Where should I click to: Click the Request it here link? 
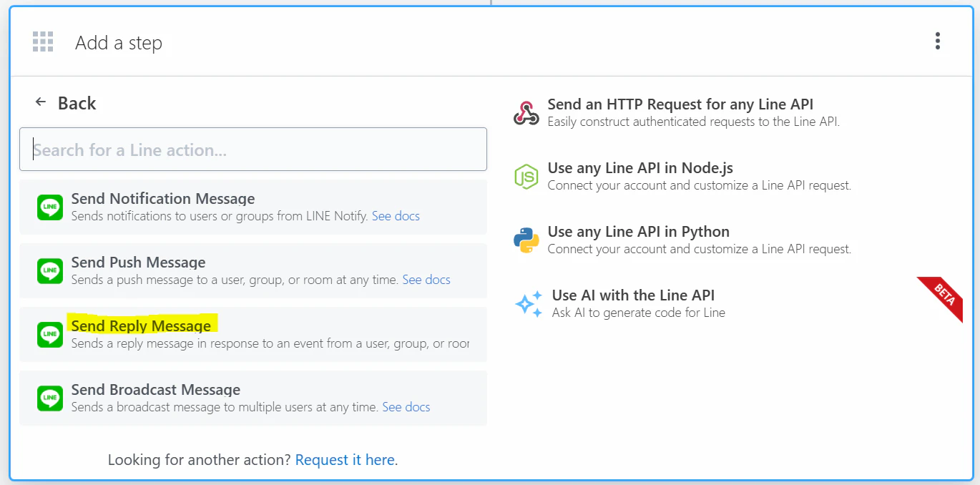pyautogui.click(x=347, y=460)
